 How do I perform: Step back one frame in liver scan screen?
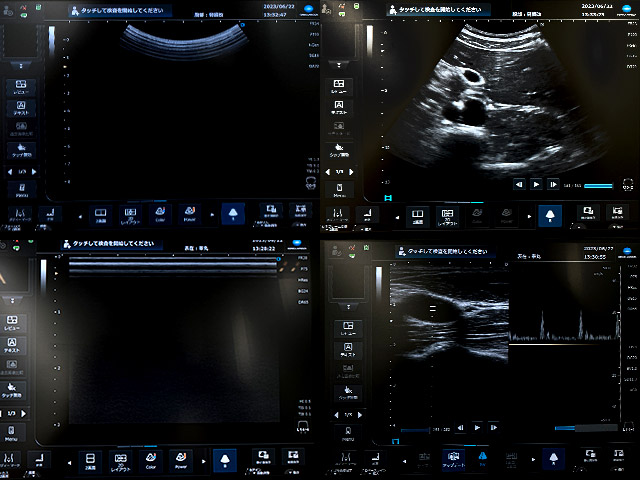[x=519, y=184]
